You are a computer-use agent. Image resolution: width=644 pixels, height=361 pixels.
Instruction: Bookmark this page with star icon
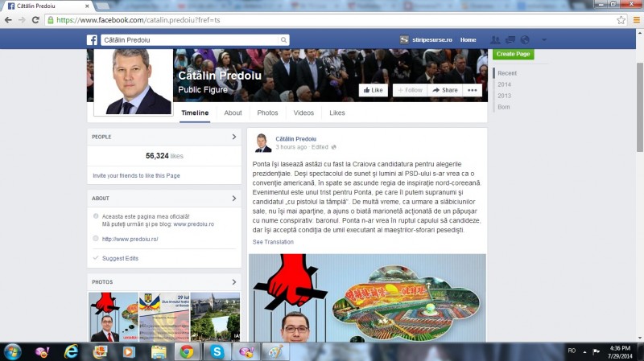pos(621,19)
